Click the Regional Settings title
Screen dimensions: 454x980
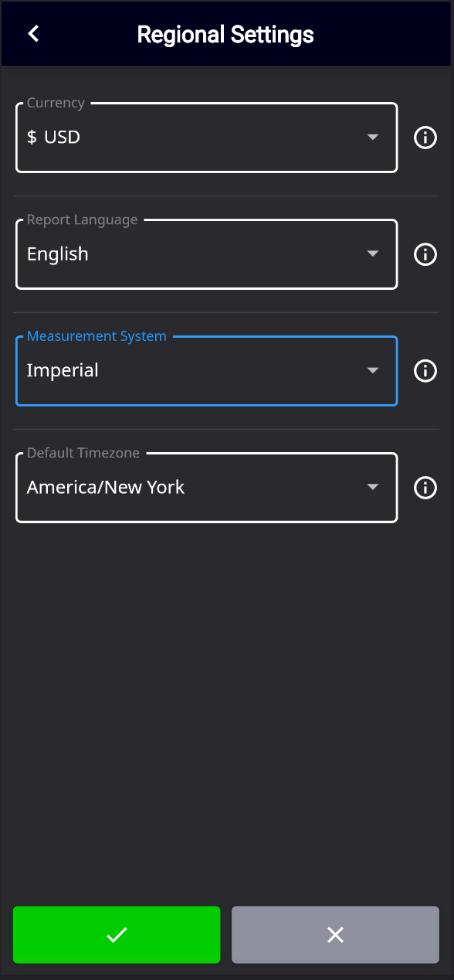(225, 35)
